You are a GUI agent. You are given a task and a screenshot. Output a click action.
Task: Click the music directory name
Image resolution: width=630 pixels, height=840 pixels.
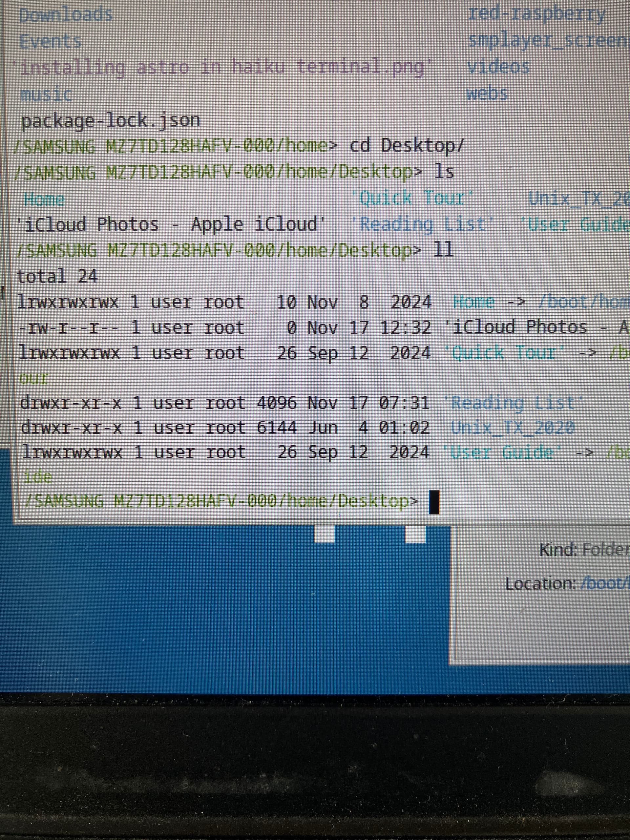pyautogui.click(x=46, y=94)
